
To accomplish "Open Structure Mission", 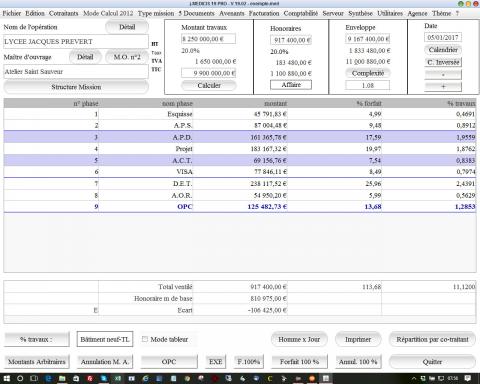I will point(76,87).
